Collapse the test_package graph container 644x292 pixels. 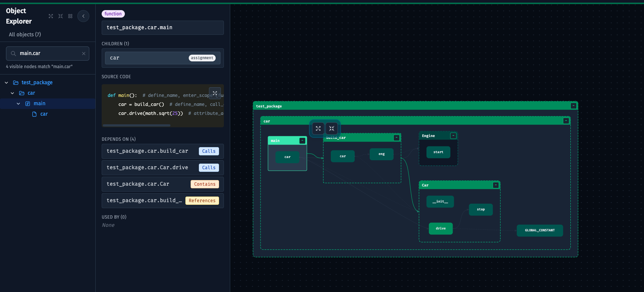coord(573,106)
